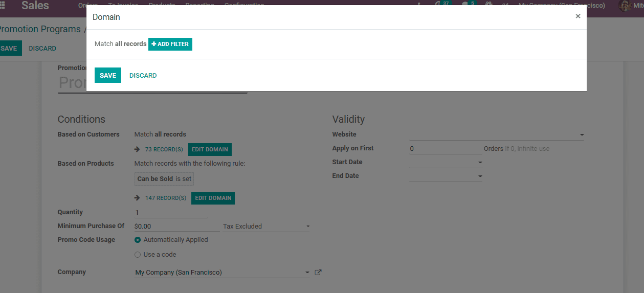Screen dimensions: 644x293
Task: Click the Conditions section heading
Action: 81,119
